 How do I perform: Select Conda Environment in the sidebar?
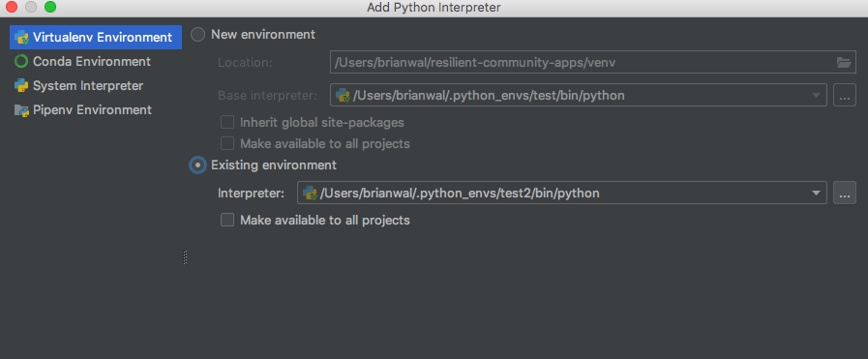pos(91,61)
